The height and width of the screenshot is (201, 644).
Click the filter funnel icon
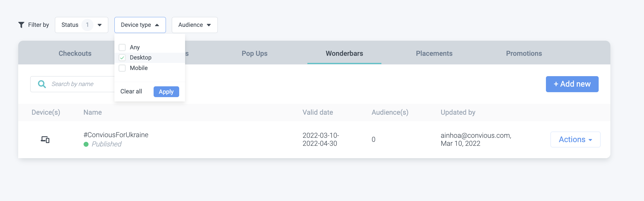(x=21, y=25)
